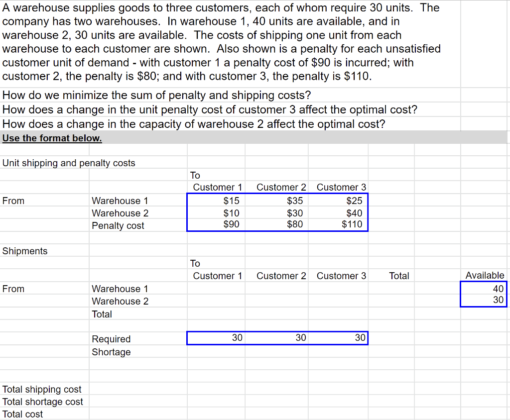This screenshot has height=420, width=510.
Task: Select the Warehouse 1 shipment cell under Customer 1
Action: 216,289
